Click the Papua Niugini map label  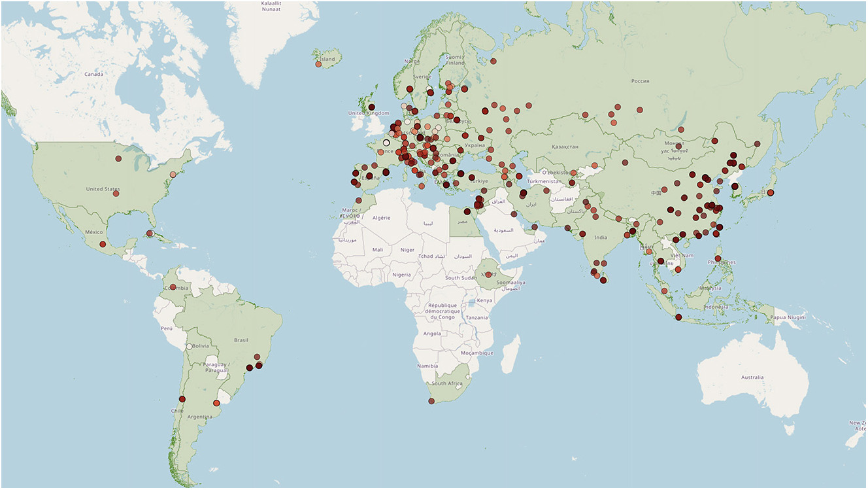(788, 317)
